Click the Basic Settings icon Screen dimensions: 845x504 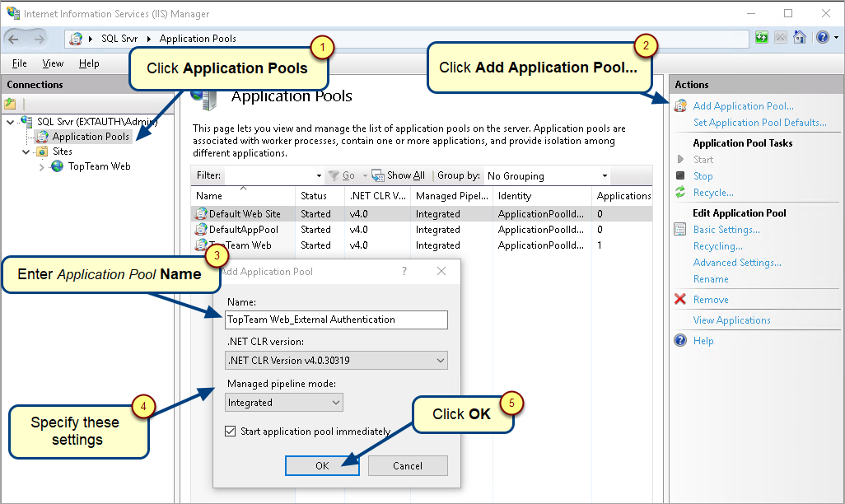point(680,230)
